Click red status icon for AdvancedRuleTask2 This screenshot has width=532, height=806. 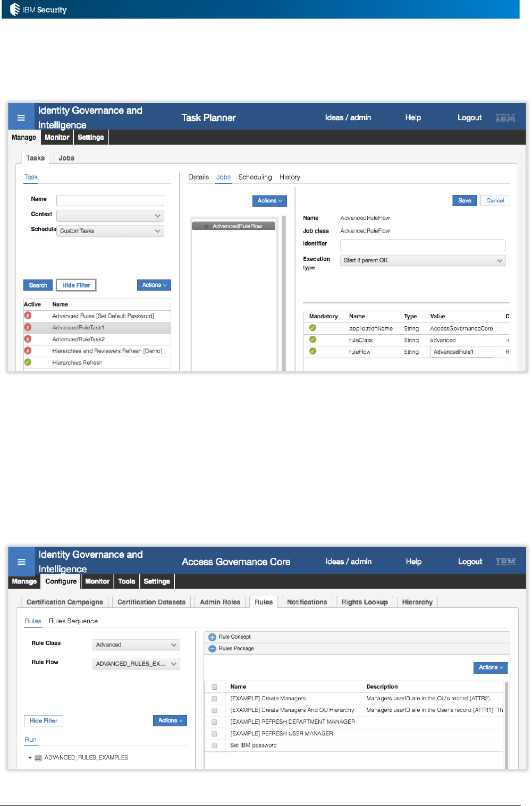click(x=28, y=339)
